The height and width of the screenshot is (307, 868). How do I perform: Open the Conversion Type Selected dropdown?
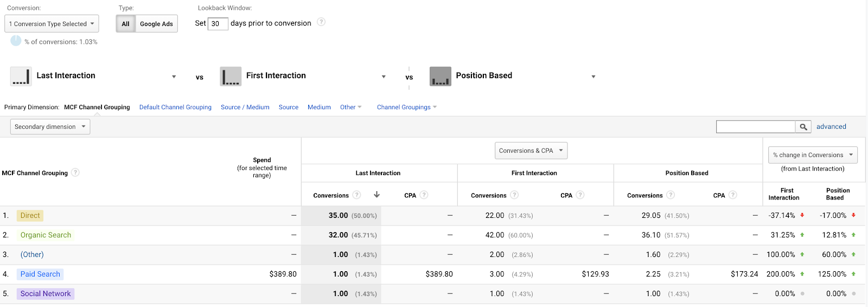(52, 24)
